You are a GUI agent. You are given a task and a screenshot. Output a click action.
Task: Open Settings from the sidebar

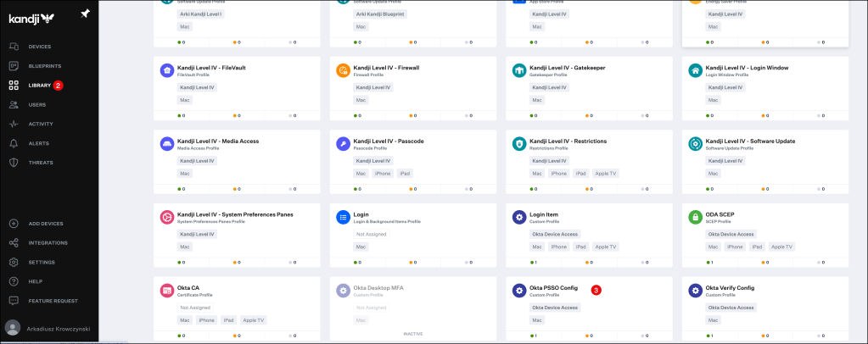coord(42,262)
